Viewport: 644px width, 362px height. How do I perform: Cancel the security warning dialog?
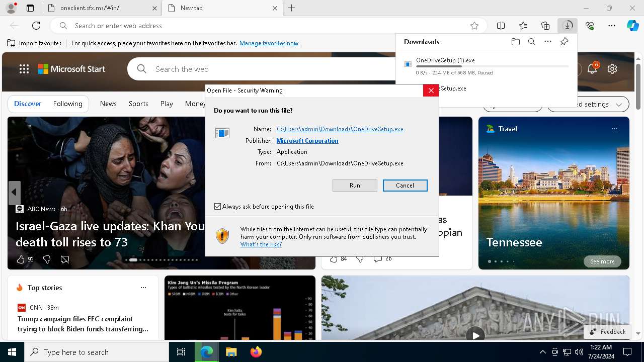405,186
